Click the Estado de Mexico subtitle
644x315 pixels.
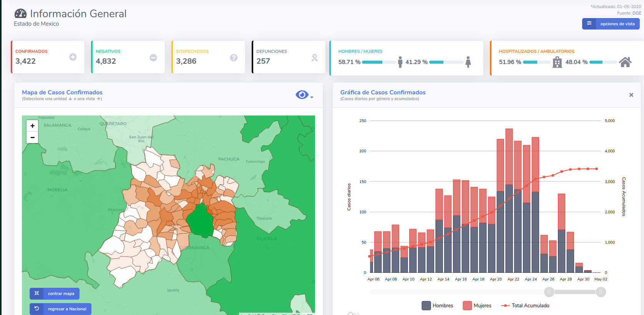click(x=37, y=24)
